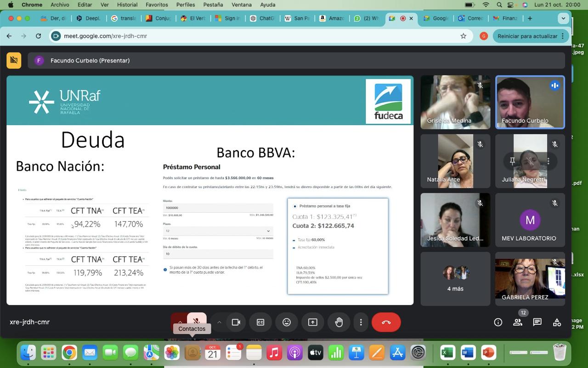Show the people list with 12 participants

click(518, 322)
